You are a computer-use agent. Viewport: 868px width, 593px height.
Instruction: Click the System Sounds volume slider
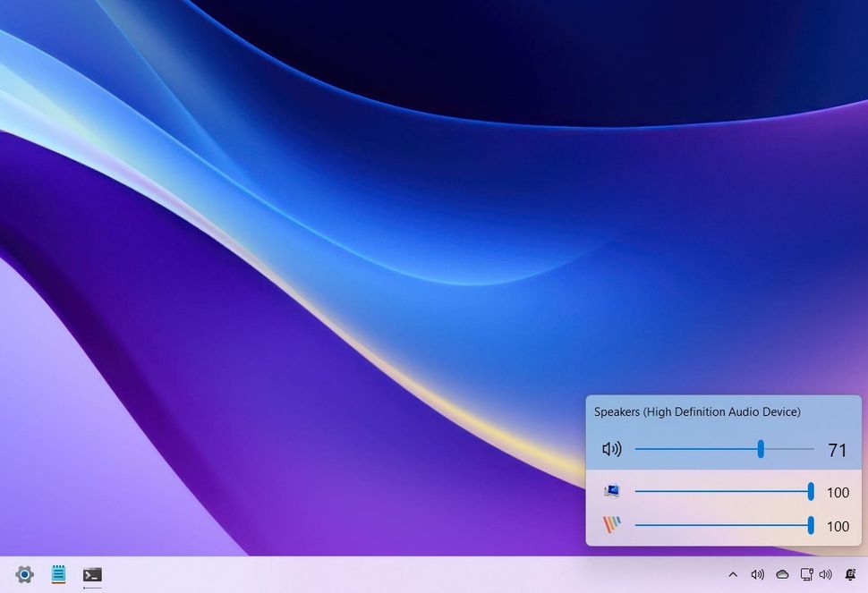(x=810, y=491)
